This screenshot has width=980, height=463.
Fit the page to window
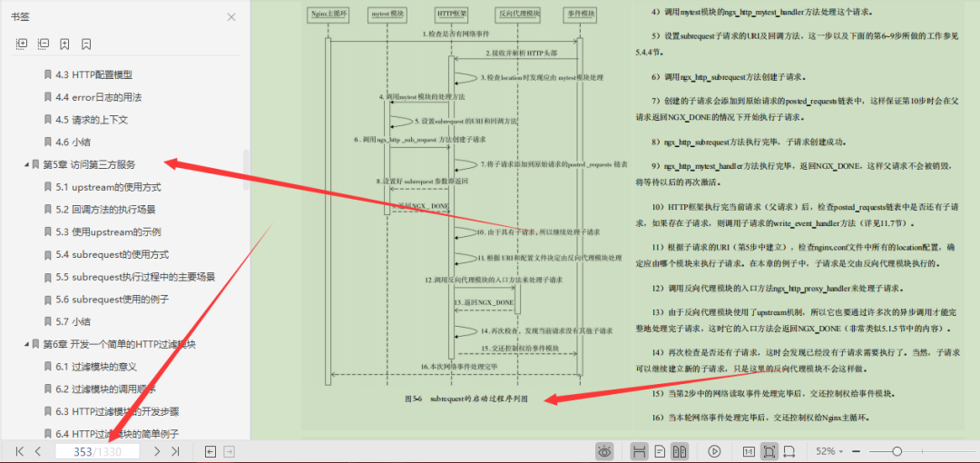(769, 451)
